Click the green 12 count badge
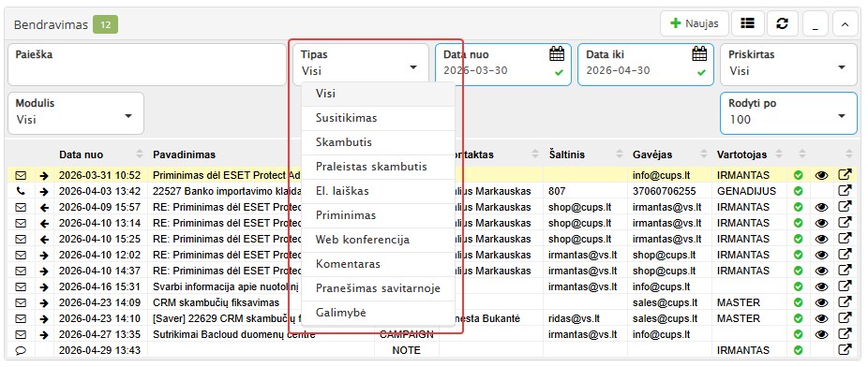 click(x=105, y=25)
